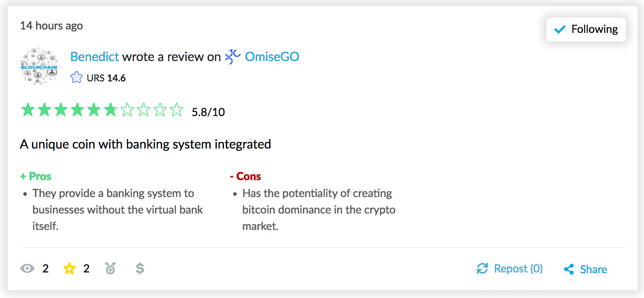Click the URS 14.6 score text
644x298 pixels.
click(106, 78)
